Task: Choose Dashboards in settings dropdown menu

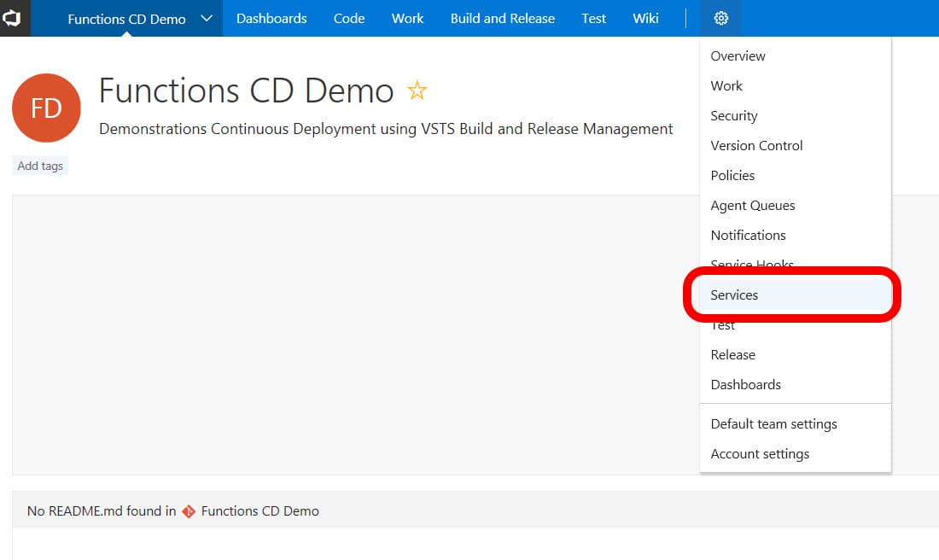Action: coord(796,384)
